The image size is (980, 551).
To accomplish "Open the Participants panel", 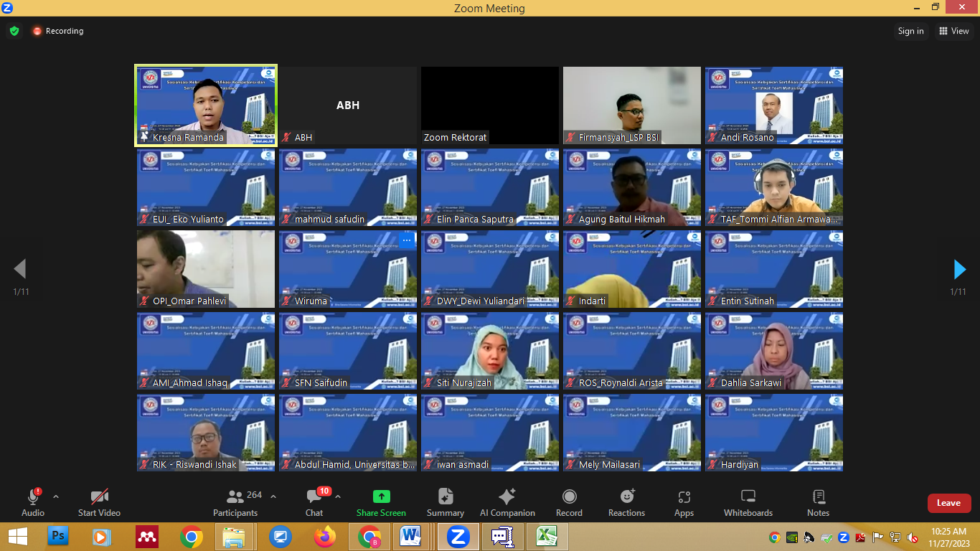I will coord(235,503).
